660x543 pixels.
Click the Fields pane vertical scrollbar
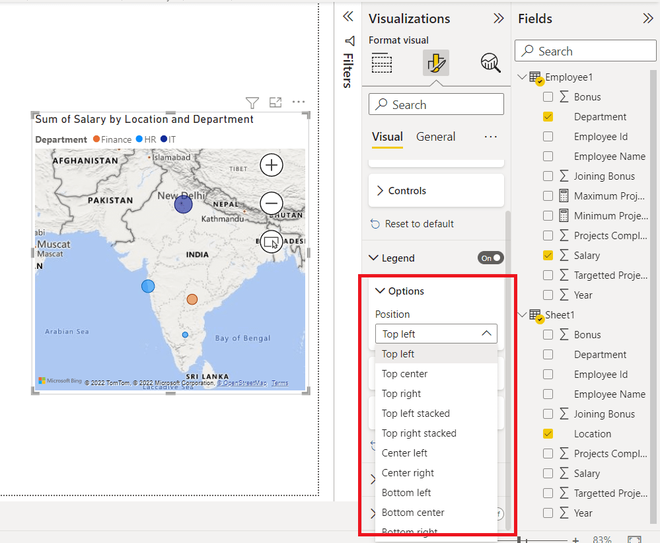[x=653, y=295]
